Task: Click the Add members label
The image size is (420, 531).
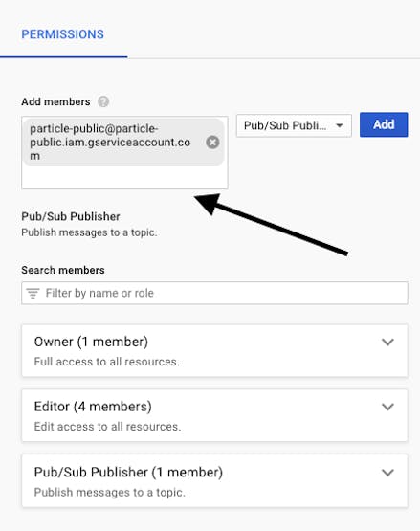Action: [x=55, y=101]
